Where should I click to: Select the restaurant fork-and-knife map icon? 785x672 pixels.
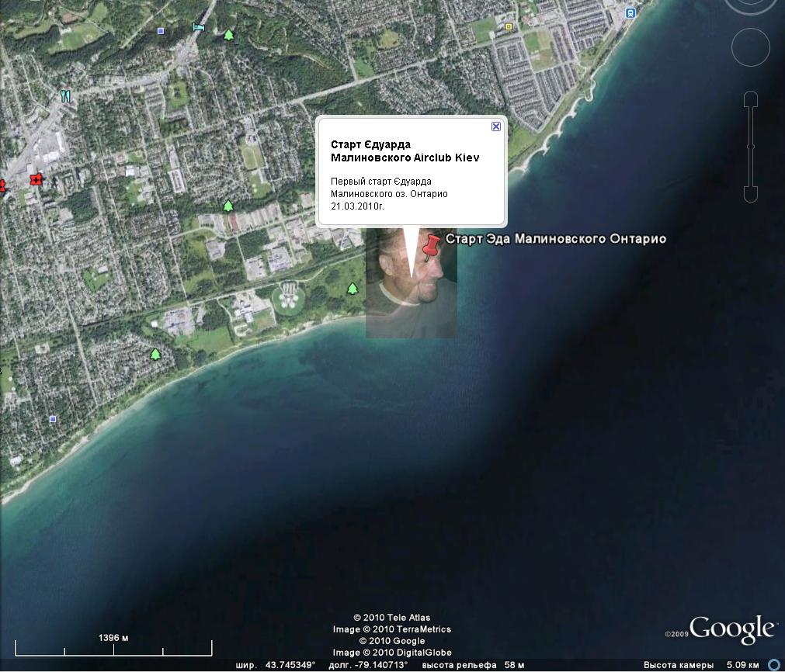pyautogui.click(x=65, y=95)
